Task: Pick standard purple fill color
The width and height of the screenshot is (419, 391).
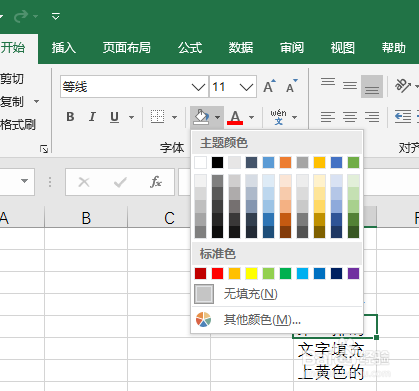Action: [353, 273]
